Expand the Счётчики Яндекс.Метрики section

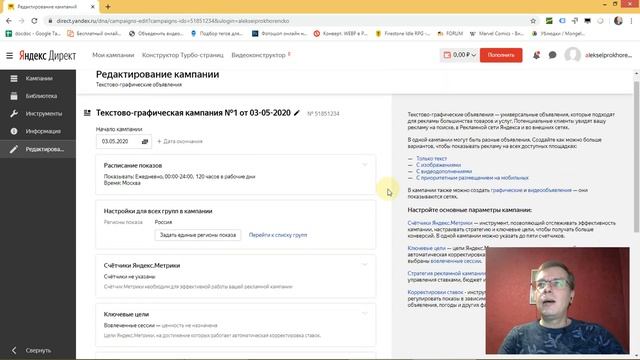tap(364, 265)
